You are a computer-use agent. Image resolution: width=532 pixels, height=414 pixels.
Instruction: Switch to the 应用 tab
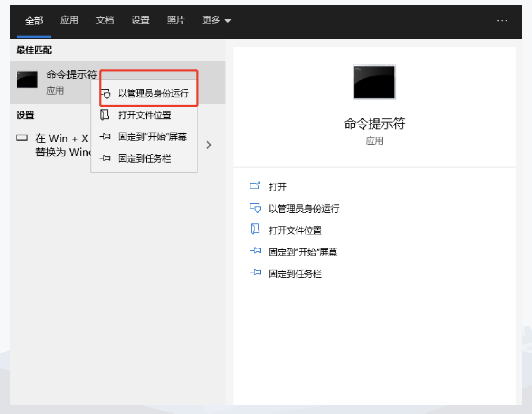69,20
